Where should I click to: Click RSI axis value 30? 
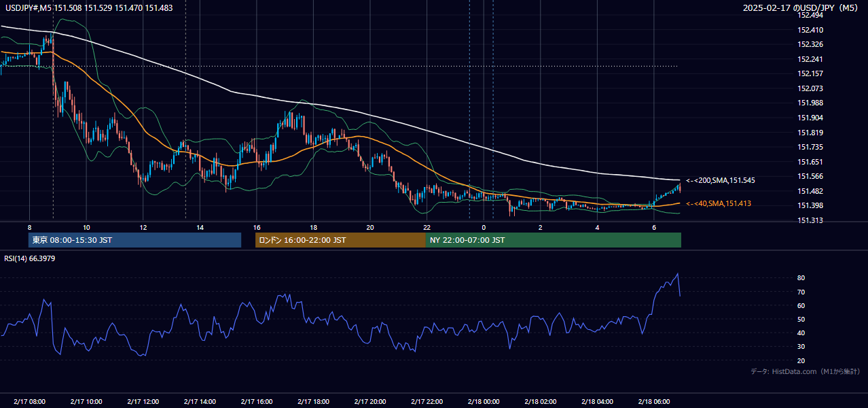pos(801,347)
